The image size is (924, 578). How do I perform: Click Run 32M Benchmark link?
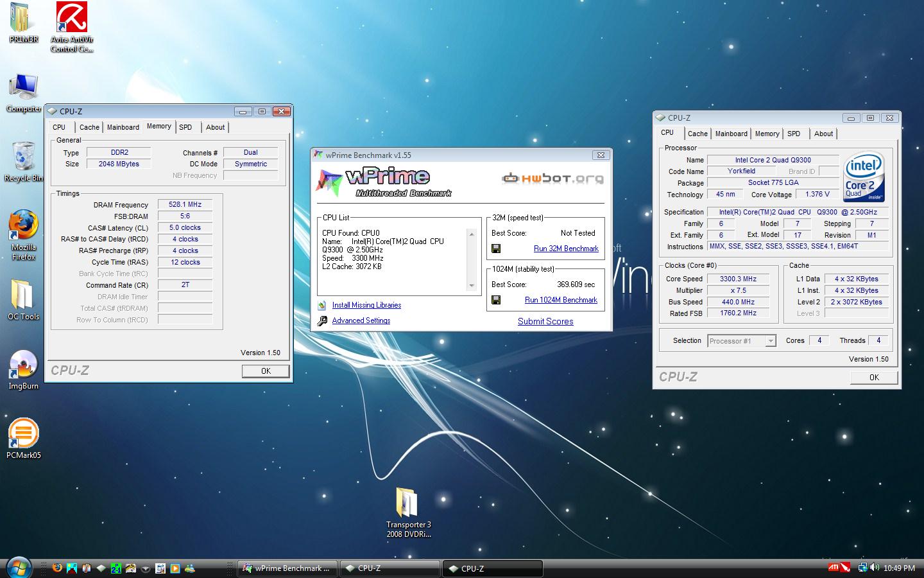(566, 249)
